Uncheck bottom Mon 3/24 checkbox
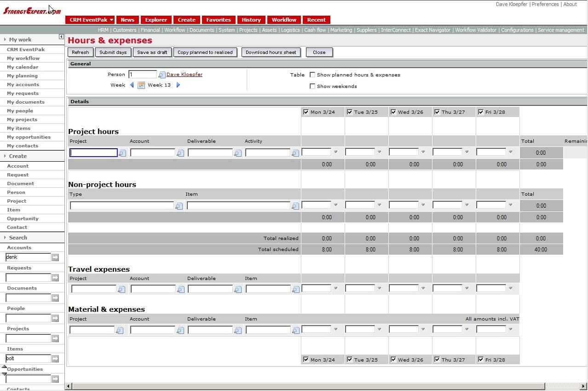This screenshot has height=391, width=588. (x=306, y=360)
